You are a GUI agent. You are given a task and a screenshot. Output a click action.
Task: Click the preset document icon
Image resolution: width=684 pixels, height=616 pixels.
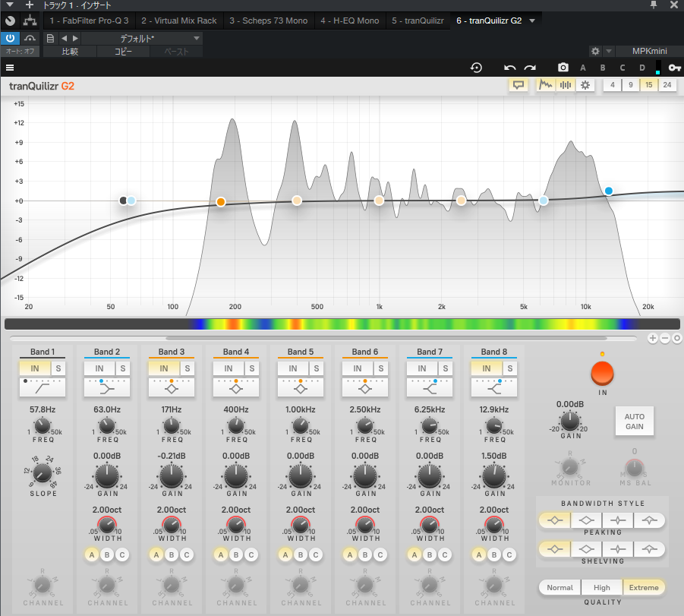[50, 39]
